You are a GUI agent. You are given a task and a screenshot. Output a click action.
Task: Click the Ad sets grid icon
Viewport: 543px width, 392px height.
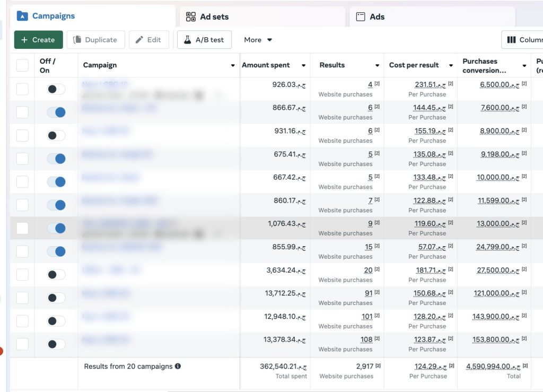pos(191,17)
